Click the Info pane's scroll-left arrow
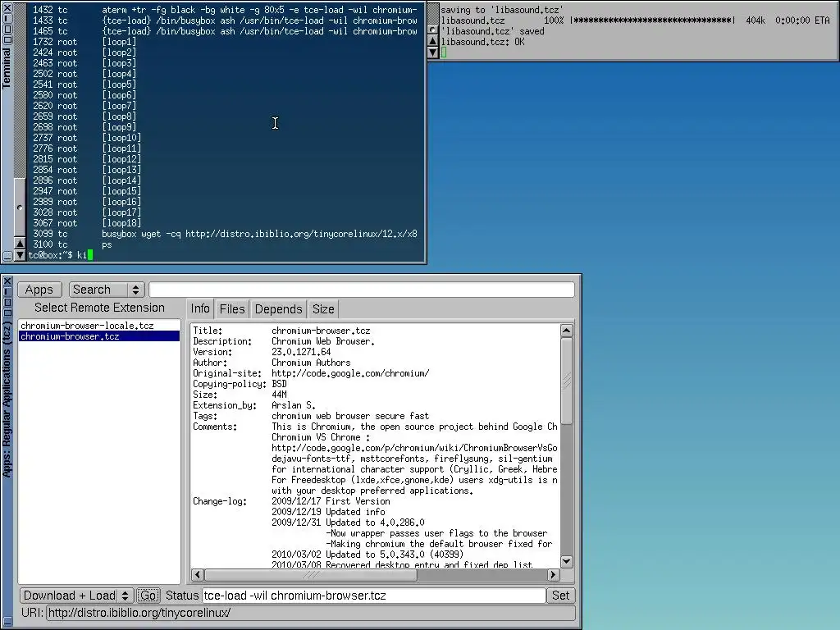 (197, 575)
